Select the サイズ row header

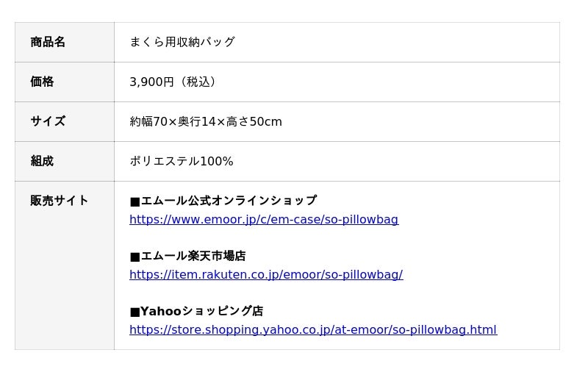tap(48, 121)
